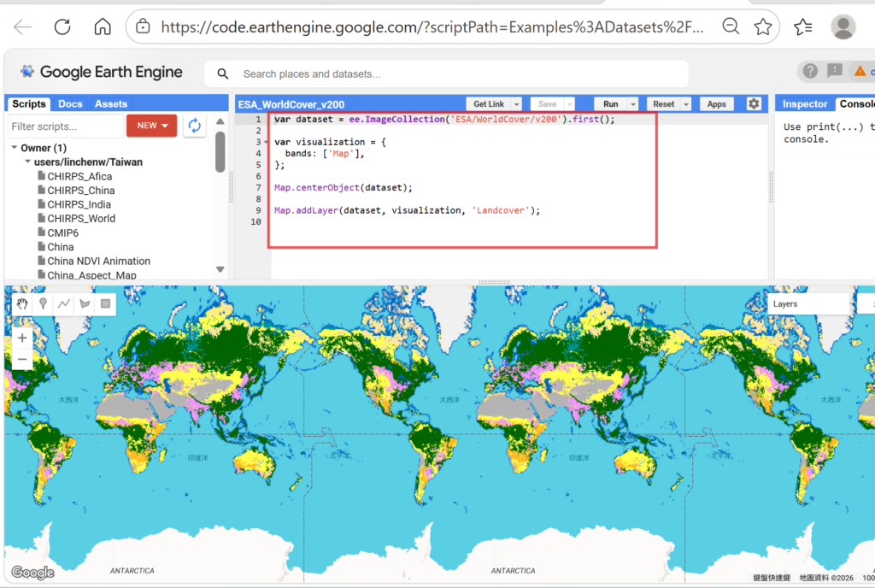Click the Filter scripts input field
The image size is (875, 588).
pos(65,126)
